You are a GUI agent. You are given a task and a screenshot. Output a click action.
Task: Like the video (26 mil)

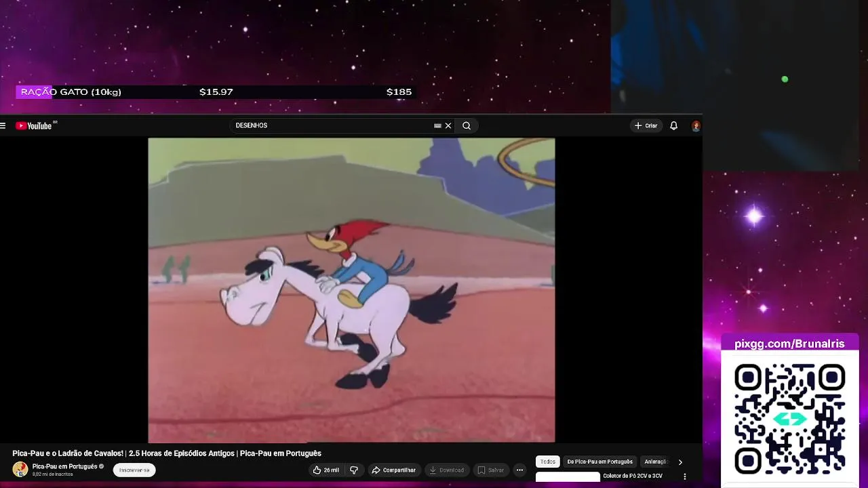point(325,470)
